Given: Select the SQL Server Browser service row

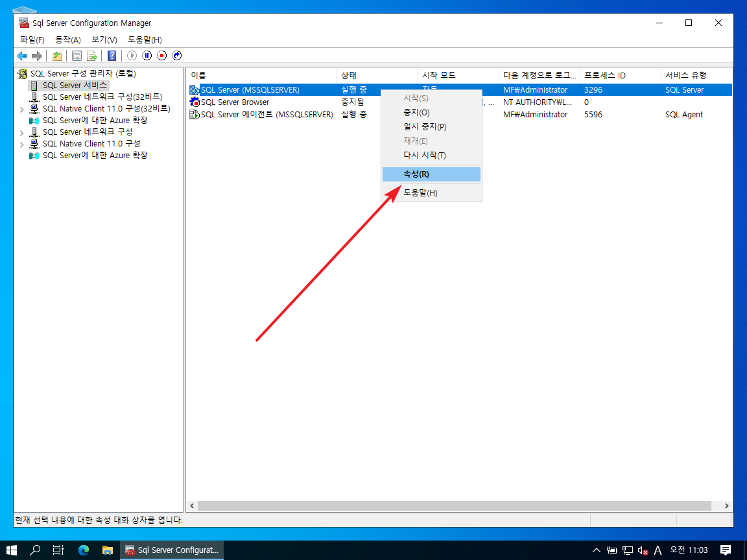Looking at the screenshot, I should coord(235,102).
